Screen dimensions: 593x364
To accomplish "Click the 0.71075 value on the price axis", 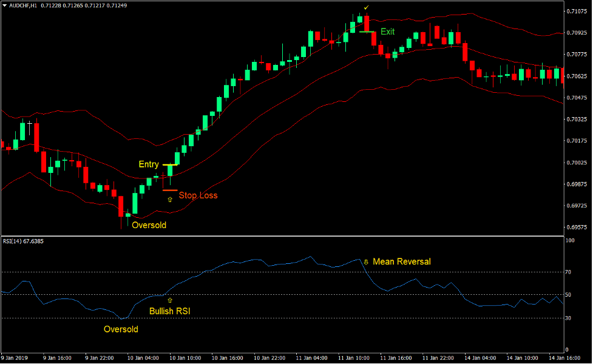I will click(x=575, y=12).
